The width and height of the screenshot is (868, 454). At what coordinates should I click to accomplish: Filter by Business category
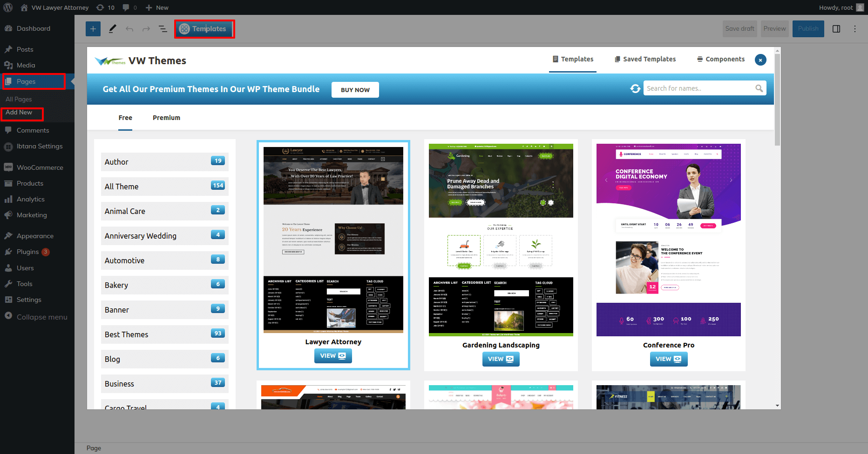[x=165, y=384]
